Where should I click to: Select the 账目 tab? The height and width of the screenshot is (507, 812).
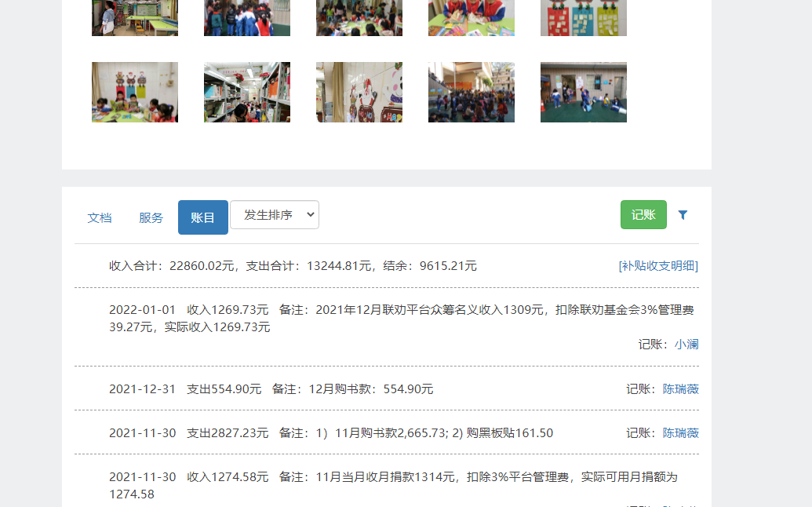pos(203,217)
